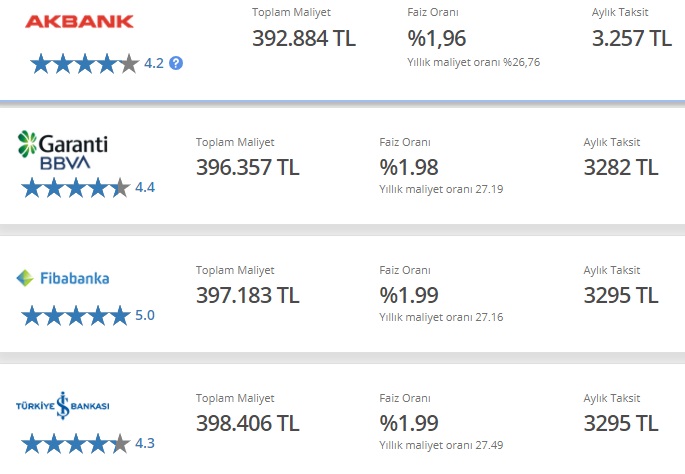Select Akbank total cost 392.884 TL
Viewport: 685px width, 474px height.
(x=304, y=38)
